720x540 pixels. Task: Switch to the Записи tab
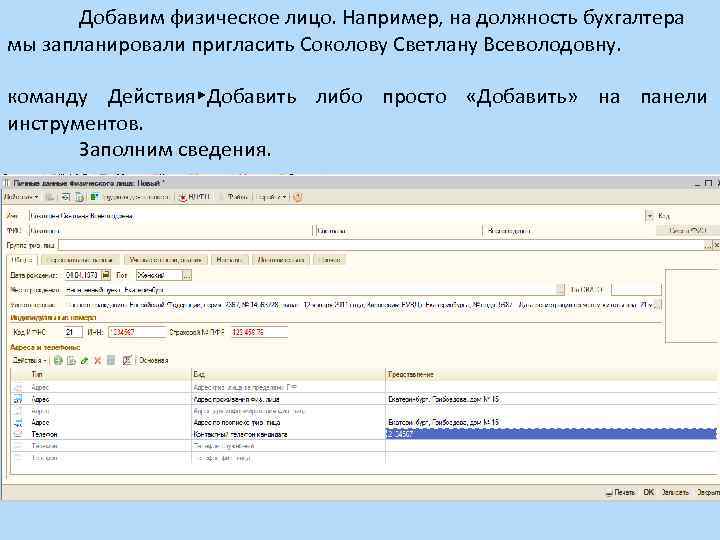coord(330,260)
